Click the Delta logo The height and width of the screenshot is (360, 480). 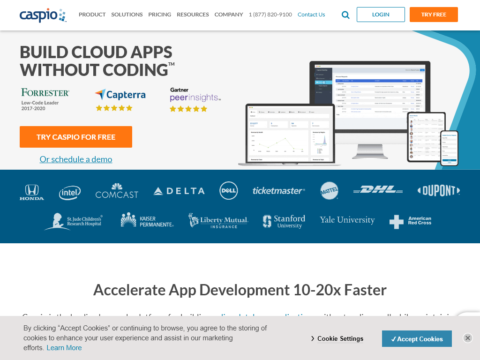(179, 191)
